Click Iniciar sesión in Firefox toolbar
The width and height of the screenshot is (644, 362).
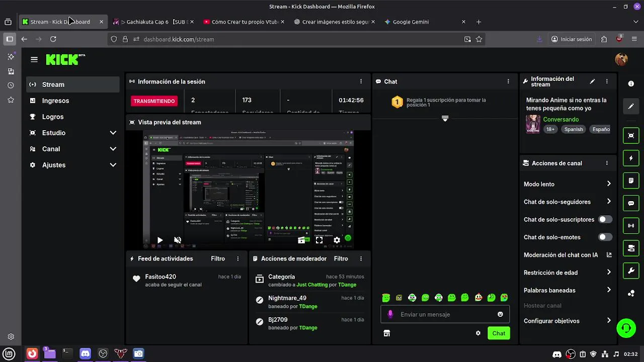click(572, 39)
